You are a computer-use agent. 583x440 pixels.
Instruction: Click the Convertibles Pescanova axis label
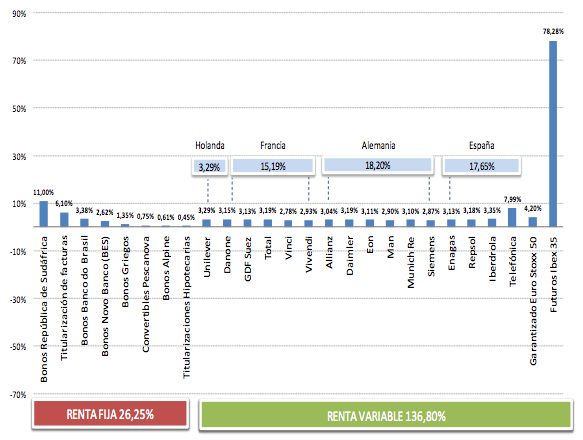[146, 294]
